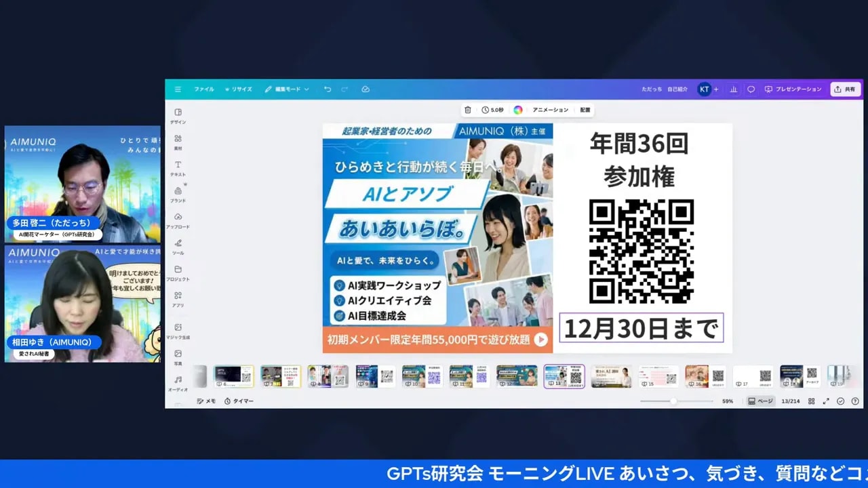Expand the 編集モード dropdown

tap(287, 89)
